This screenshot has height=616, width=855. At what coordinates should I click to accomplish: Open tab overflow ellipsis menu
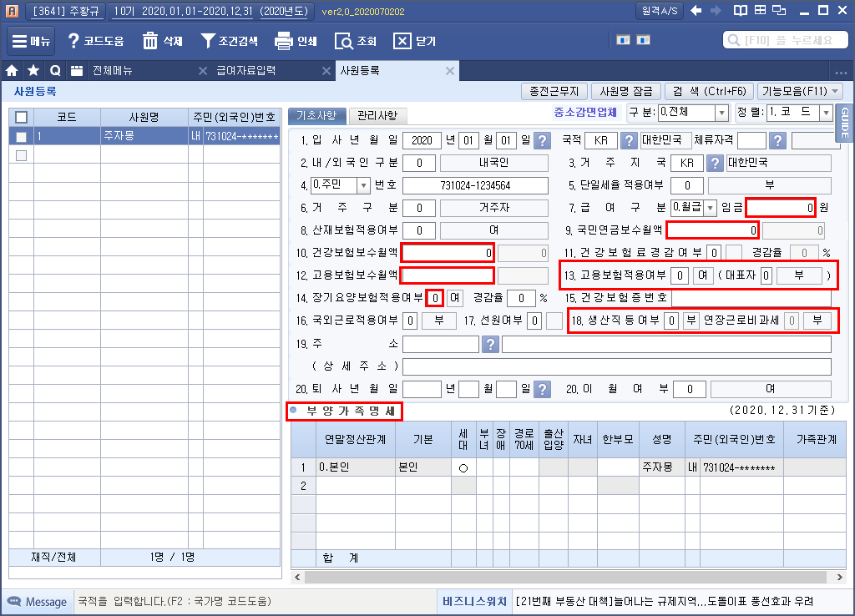click(840, 72)
